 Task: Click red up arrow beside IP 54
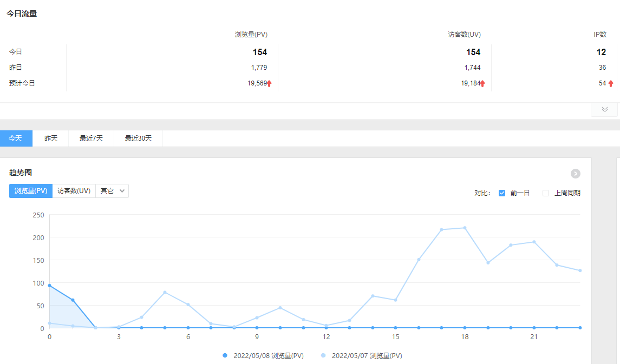click(x=611, y=83)
